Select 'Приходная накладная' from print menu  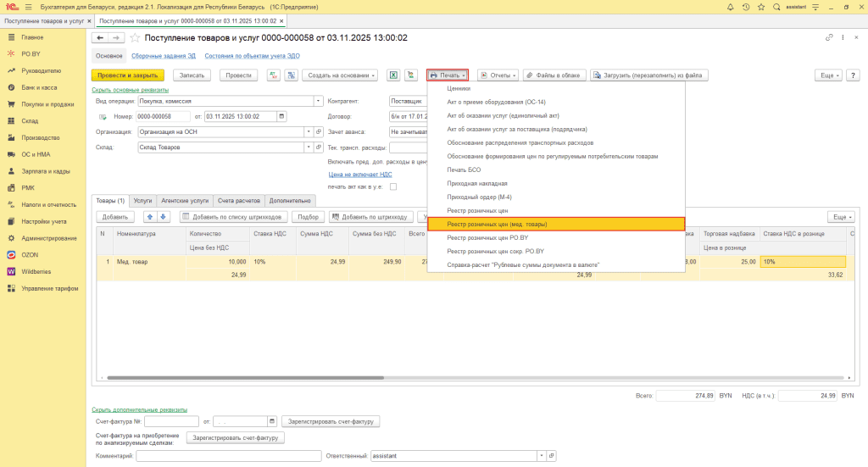click(x=477, y=183)
